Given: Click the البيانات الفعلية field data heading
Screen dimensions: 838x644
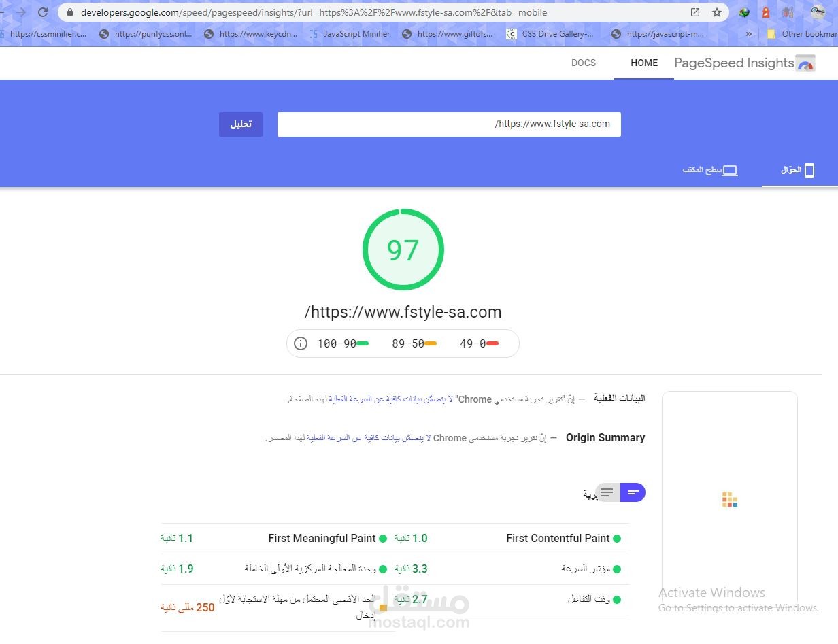Looking at the screenshot, I should 620,399.
